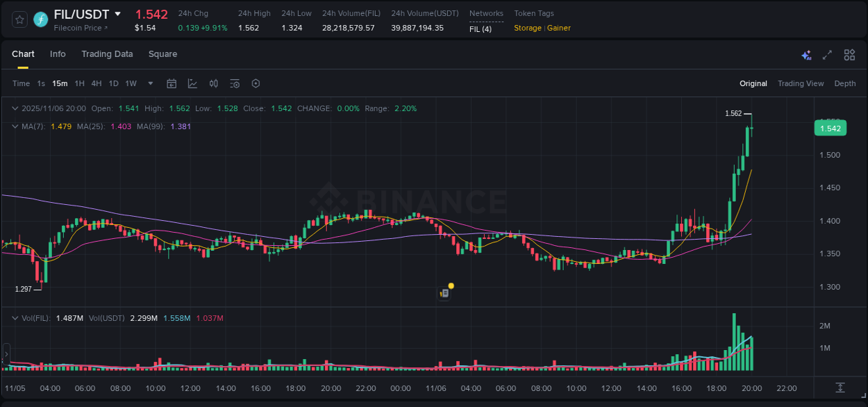Viewport: 868px width, 407px height.
Task: Open the calendar date-picker tool
Action: tap(172, 83)
